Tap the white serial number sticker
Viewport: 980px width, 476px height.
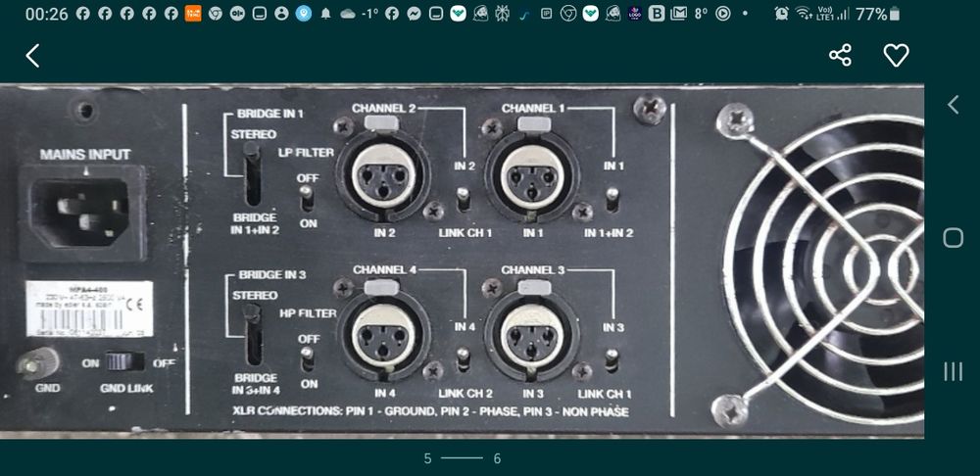(89, 309)
